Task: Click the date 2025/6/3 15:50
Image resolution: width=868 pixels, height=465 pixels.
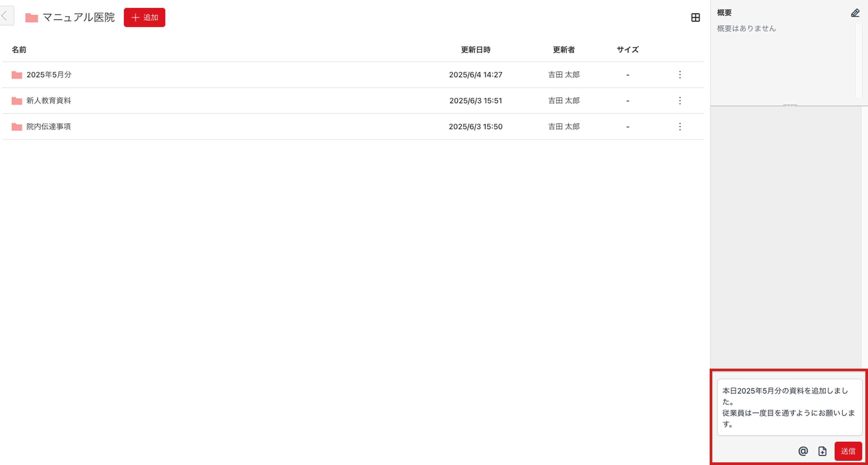Action: (x=476, y=126)
